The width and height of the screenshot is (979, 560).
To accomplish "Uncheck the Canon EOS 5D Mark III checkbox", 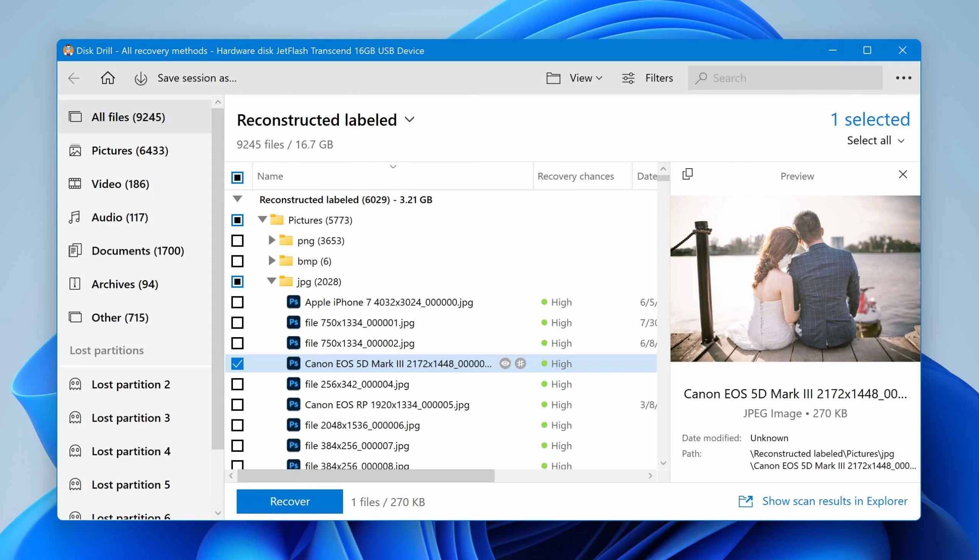I will 237,364.
